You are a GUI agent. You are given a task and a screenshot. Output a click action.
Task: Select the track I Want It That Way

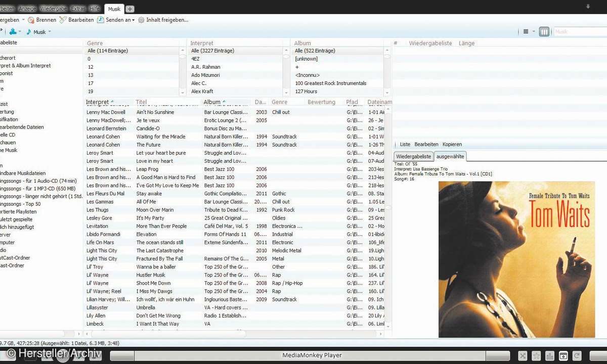pyautogui.click(x=157, y=324)
